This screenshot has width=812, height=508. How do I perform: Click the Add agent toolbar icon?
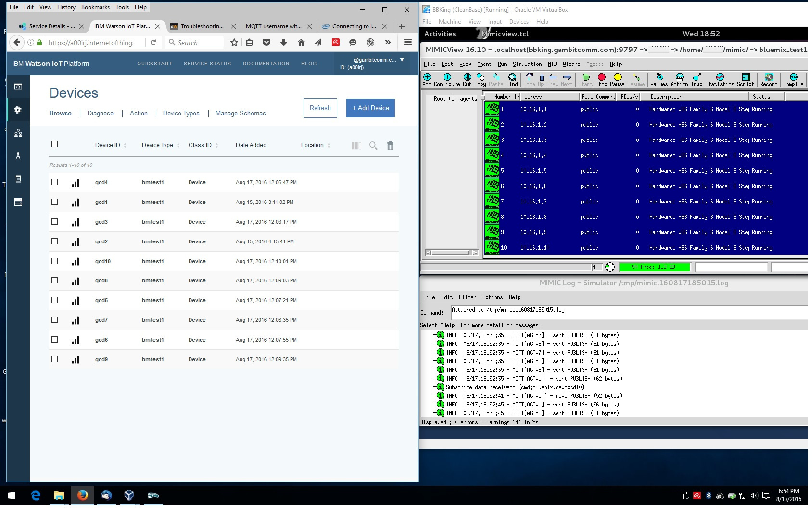pyautogui.click(x=427, y=79)
